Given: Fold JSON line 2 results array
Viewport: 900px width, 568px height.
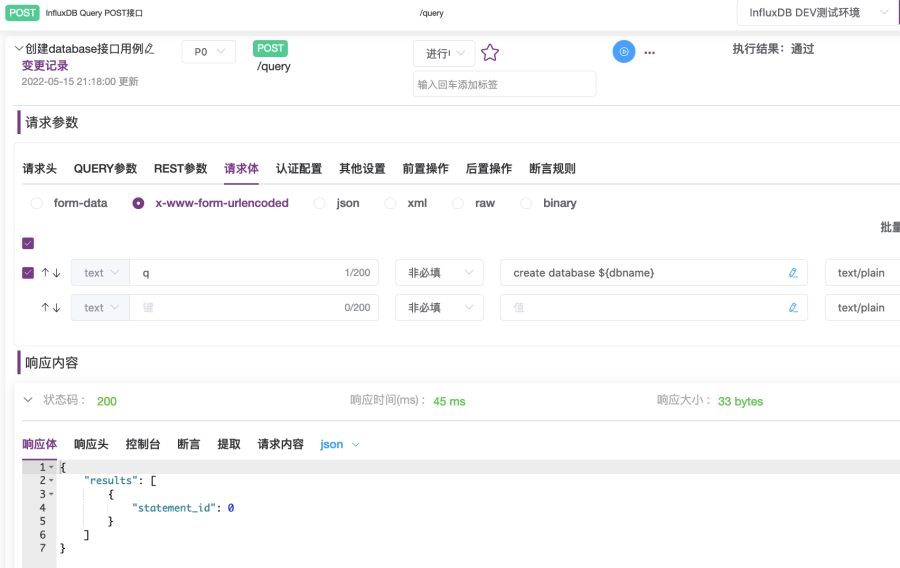Looking at the screenshot, I should (51, 480).
